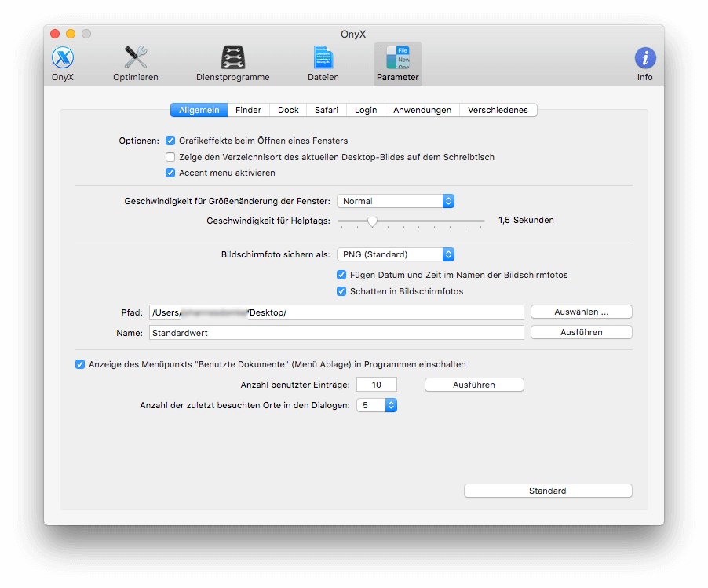Toggle Schatten in Bildschirmfotos checkbox

(x=341, y=292)
